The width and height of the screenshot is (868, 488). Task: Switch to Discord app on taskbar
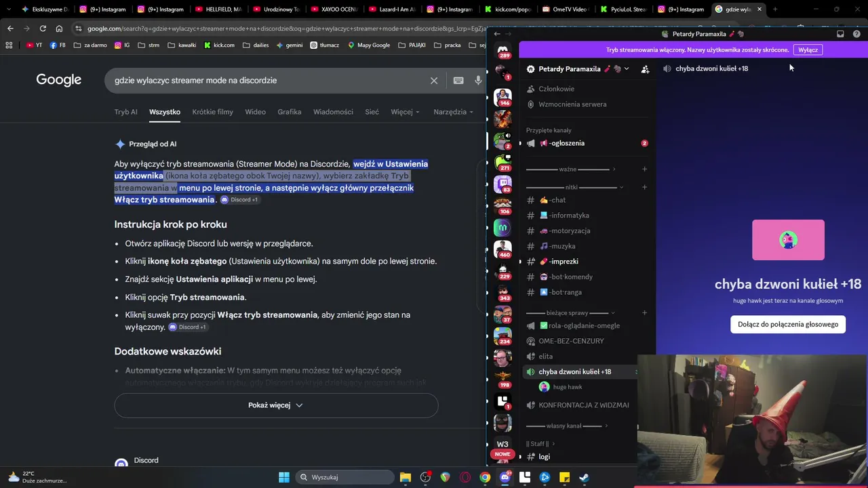pos(505,477)
